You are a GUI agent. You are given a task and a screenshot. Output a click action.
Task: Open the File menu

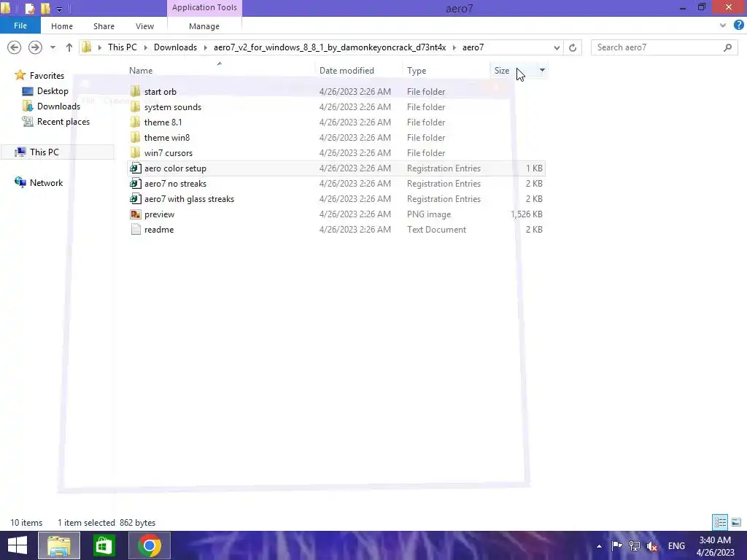pyautogui.click(x=20, y=26)
